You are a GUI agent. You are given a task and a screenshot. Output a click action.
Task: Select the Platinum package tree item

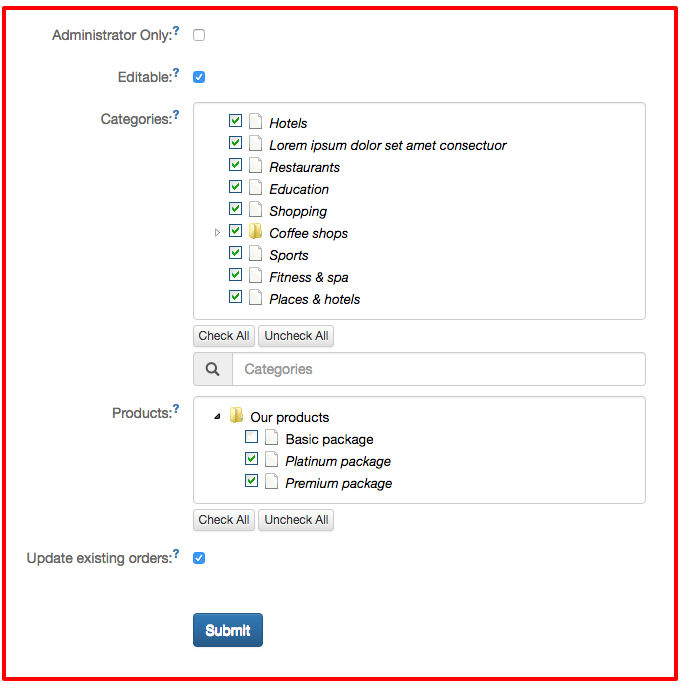tap(337, 461)
